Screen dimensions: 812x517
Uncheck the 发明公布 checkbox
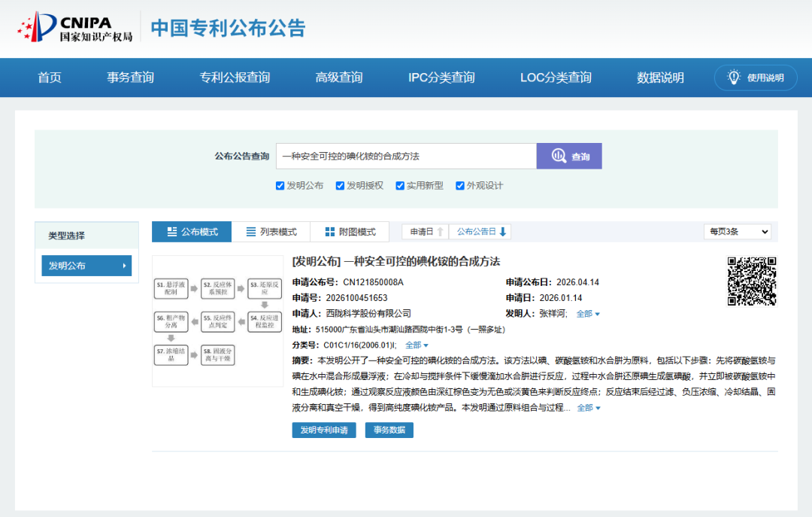(x=280, y=186)
